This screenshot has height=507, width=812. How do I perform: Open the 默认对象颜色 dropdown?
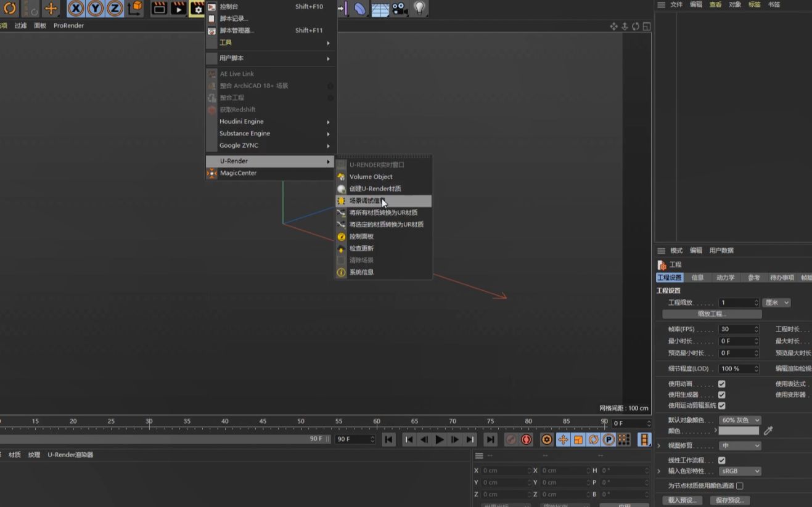tap(739, 420)
